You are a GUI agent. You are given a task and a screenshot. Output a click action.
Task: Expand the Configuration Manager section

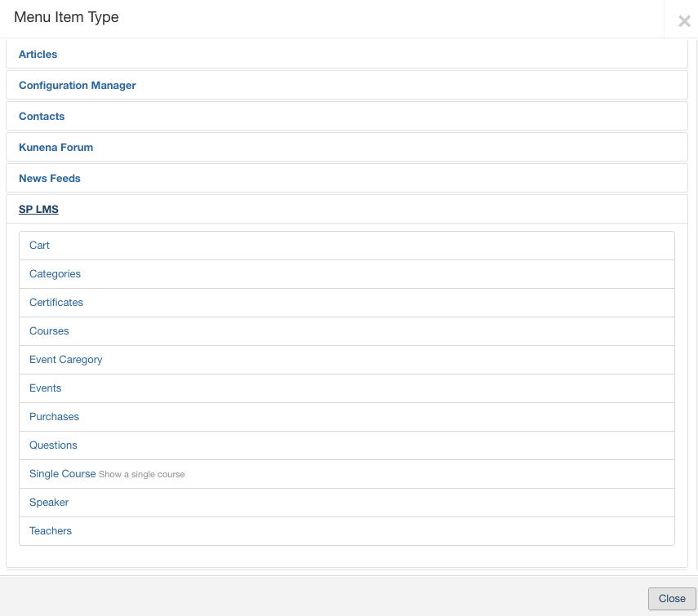pyautogui.click(x=78, y=85)
